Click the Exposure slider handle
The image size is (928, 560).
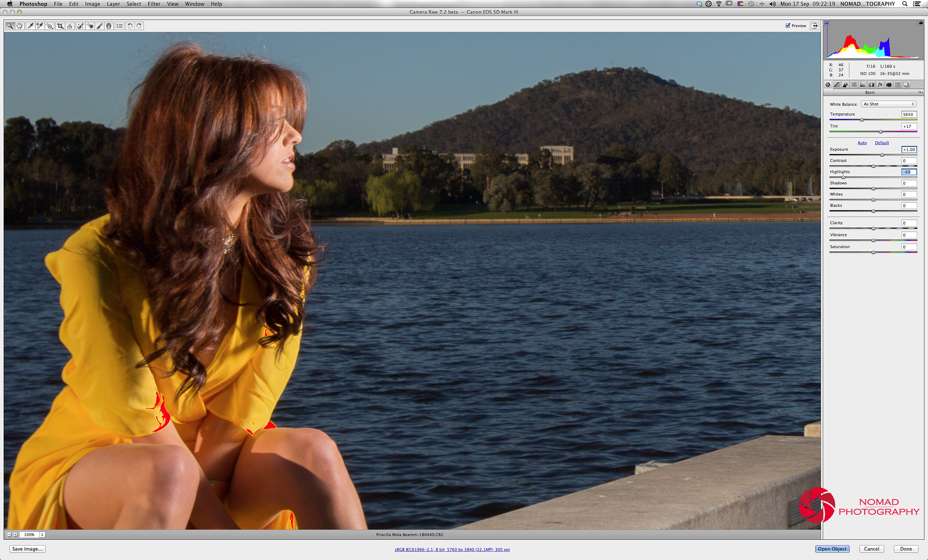(882, 155)
